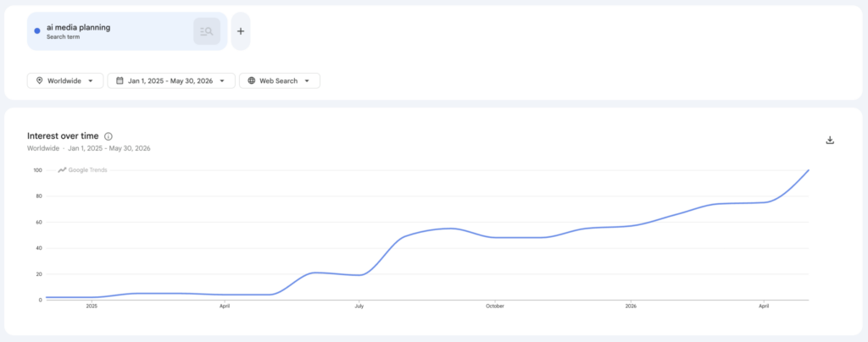Click the first 'April' axis label after 2025
Viewport: 868px width, 342px height.
pos(225,306)
